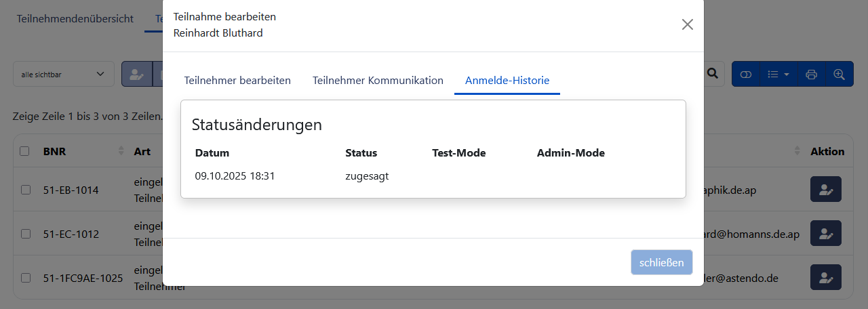
Task: Check the row 51-EB-1014 checkbox
Action: pyautogui.click(x=26, y=190)
